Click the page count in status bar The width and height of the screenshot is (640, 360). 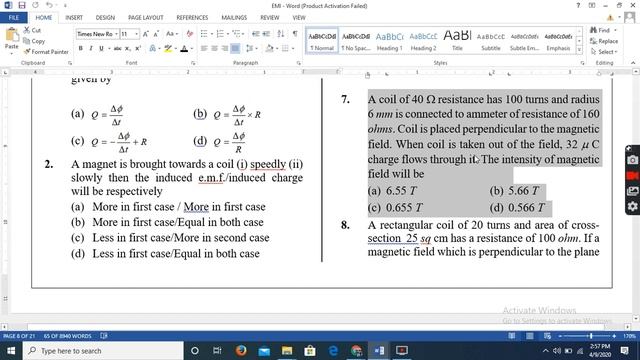(x=19, y=336)
